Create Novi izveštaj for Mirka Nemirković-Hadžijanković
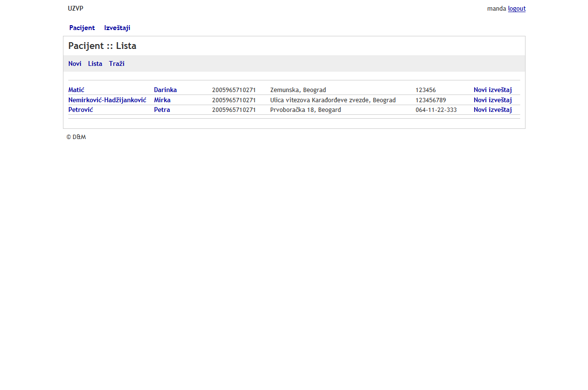 click(x=492, y=100)
